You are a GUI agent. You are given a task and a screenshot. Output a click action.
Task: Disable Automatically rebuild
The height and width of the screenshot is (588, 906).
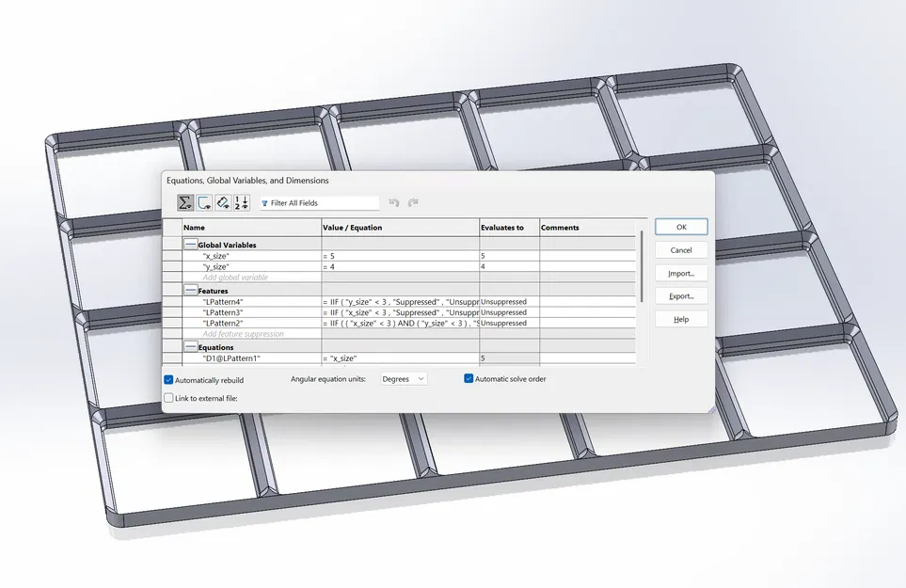(169, 378)
